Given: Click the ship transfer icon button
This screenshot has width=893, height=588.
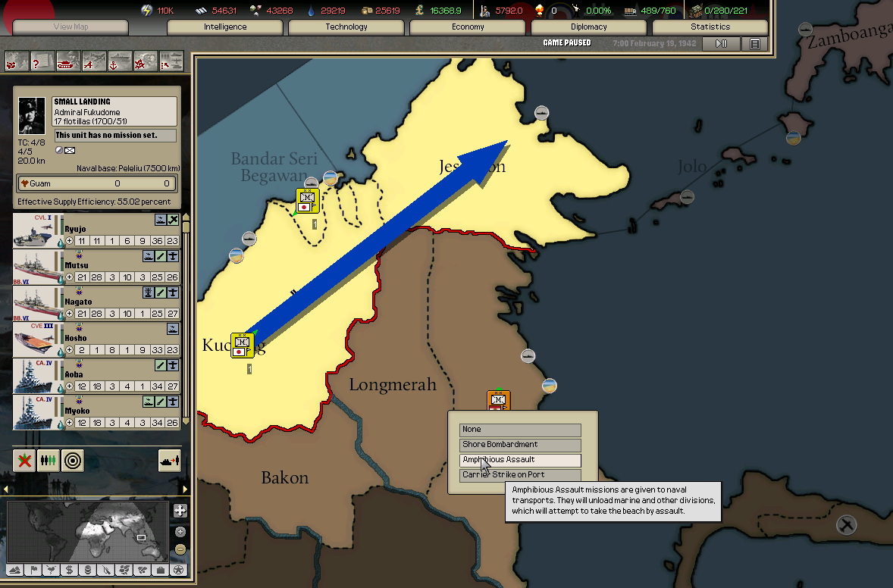Looking at the screenshot, I should tap(169, 460).
